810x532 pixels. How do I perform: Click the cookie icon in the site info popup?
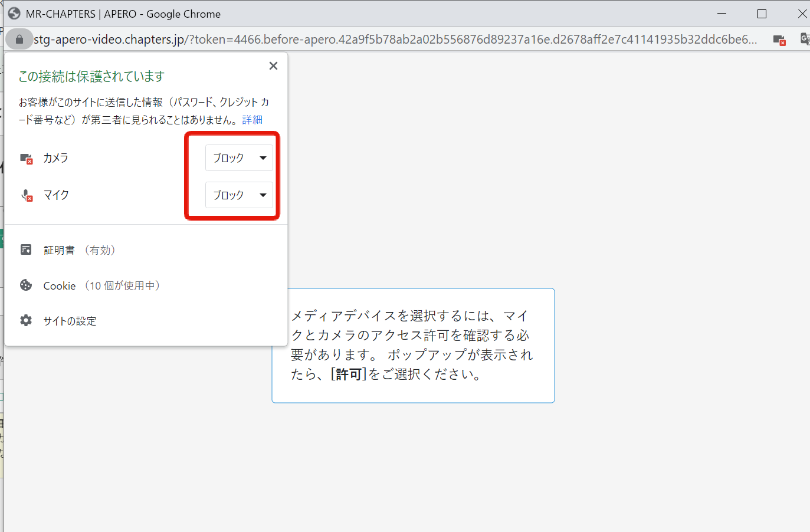26,285
